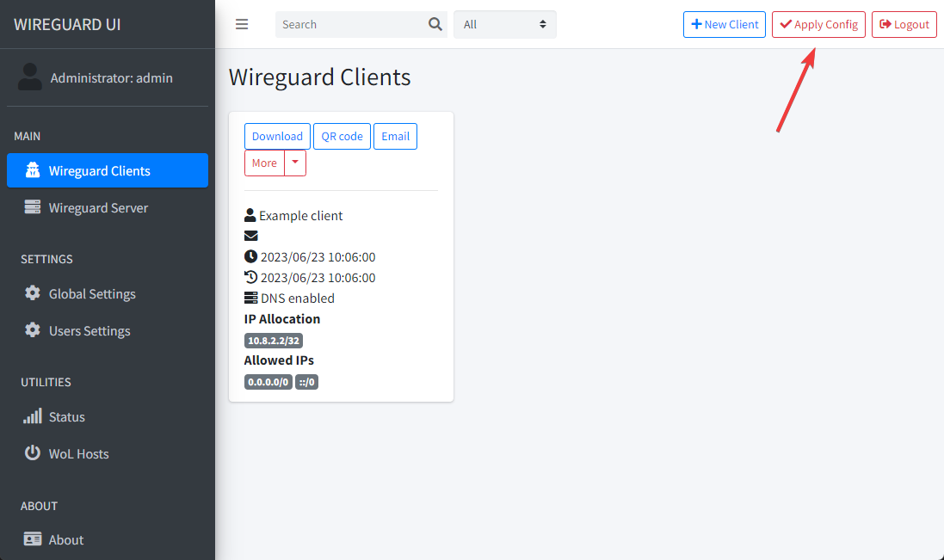This screenshot has height=560, width=944.
Task: Click the Wireguard Clients page heading
Action: (319, 77)
